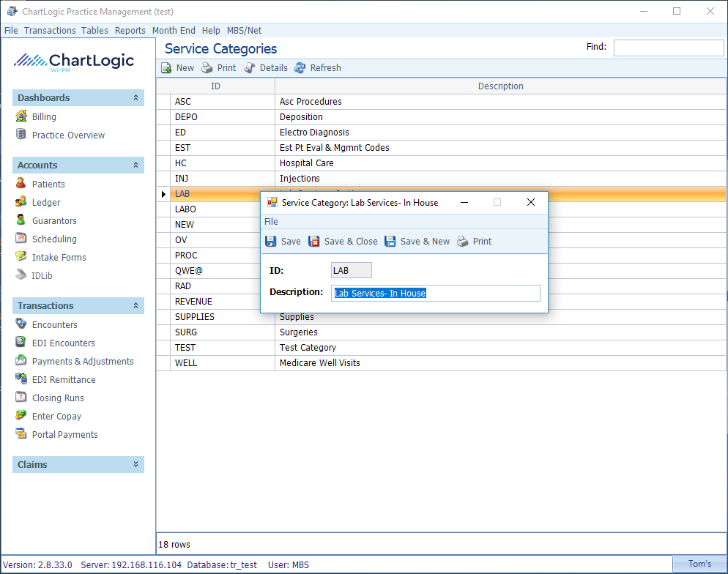
Task: Click the Billing dashboard house icon
Action: [x=21, y=116]
